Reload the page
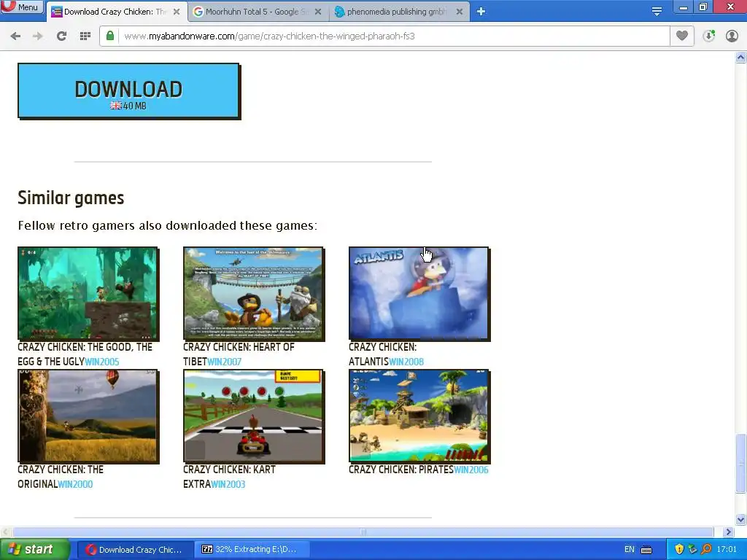Screen dimensions: 747x560 [61, 36]
